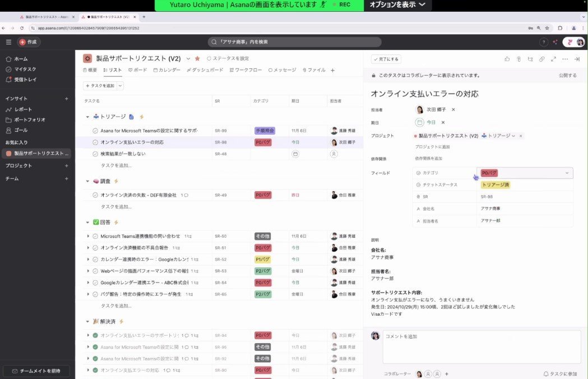This screenshot has height=379, width=588.
Task: Click the attachment paperclip icon
Action: point(518,59)
